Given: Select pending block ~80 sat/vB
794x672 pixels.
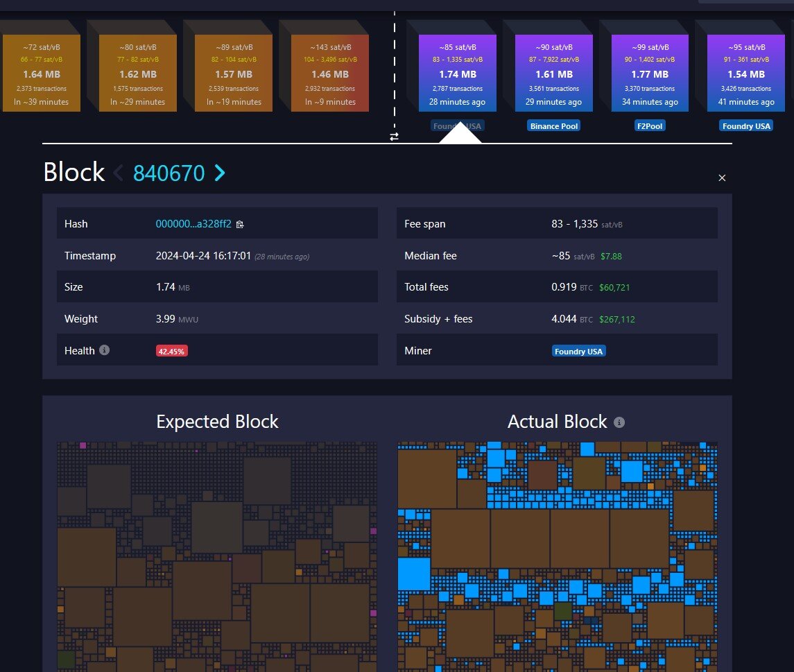Looking at the screenshot, I should tap(138, 73).
